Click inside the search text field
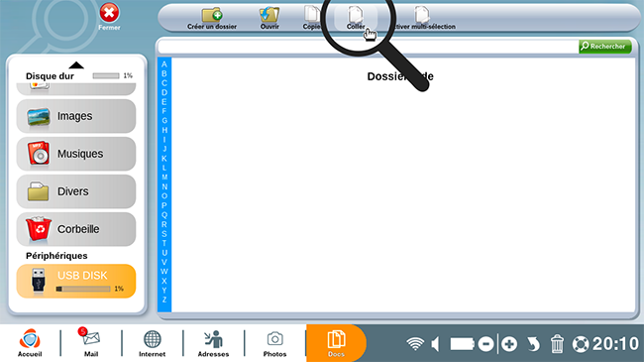This screenshot has height=362, width=644. (368, 47)
